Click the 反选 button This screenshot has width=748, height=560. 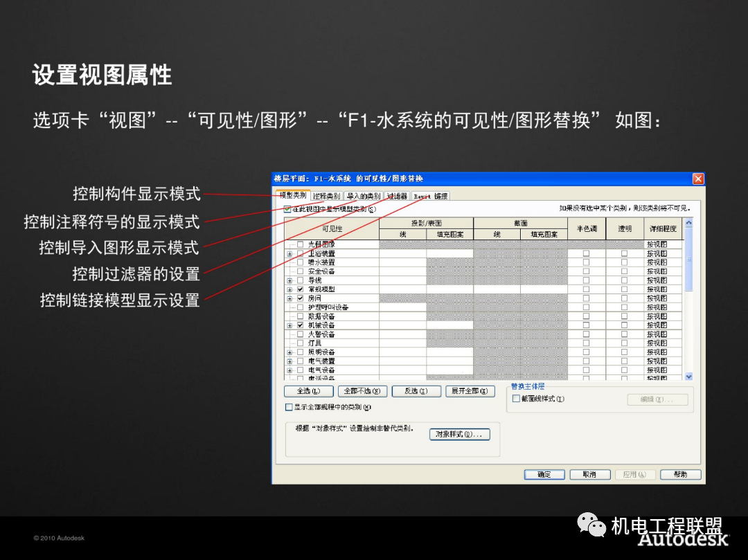point(416,391)
